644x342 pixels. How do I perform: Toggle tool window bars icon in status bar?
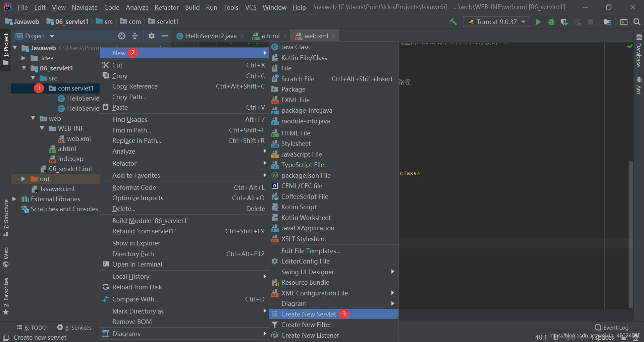tap(6, 338)
